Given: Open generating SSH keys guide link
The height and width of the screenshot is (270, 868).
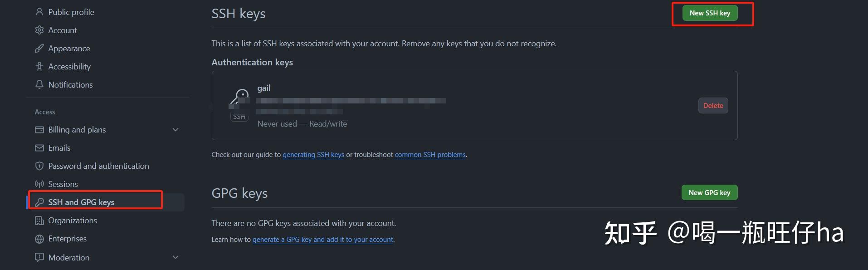Looking at the screenshot, I should [x=313, y=155].
